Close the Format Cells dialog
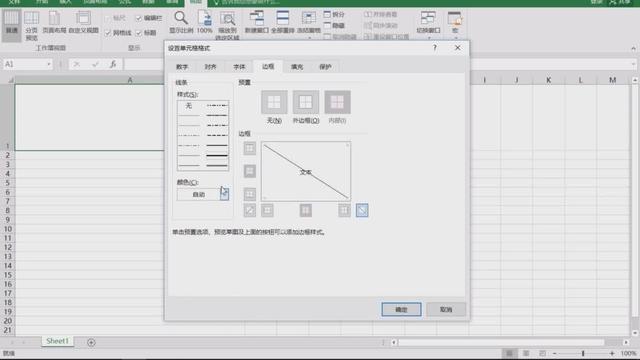 tap(458, 48)
